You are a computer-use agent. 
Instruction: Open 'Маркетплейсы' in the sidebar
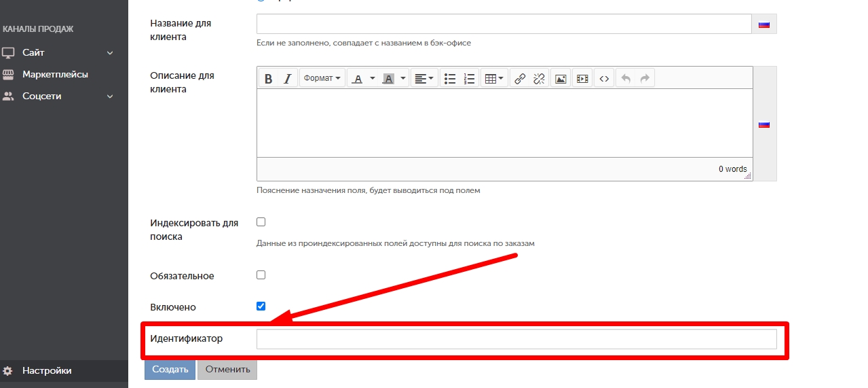[55, 74]
